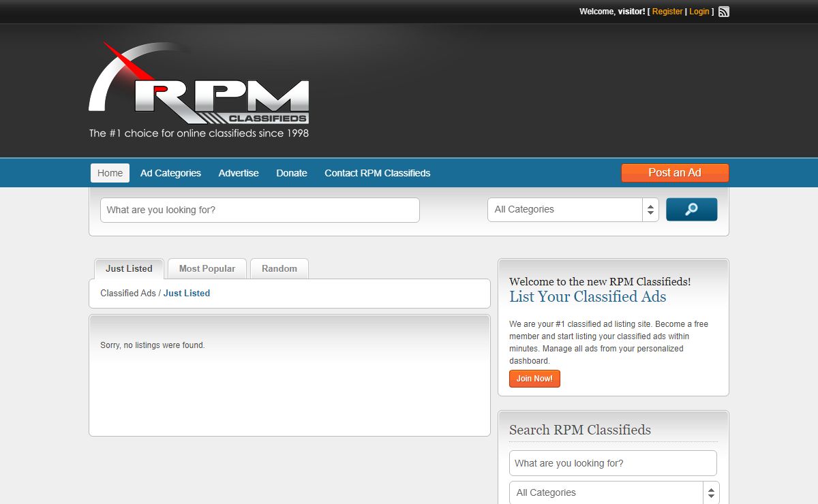Image resolution: width=818 pixels, height=504 pixels.
Task: Open the Donate page
Action: pos(292,173)
